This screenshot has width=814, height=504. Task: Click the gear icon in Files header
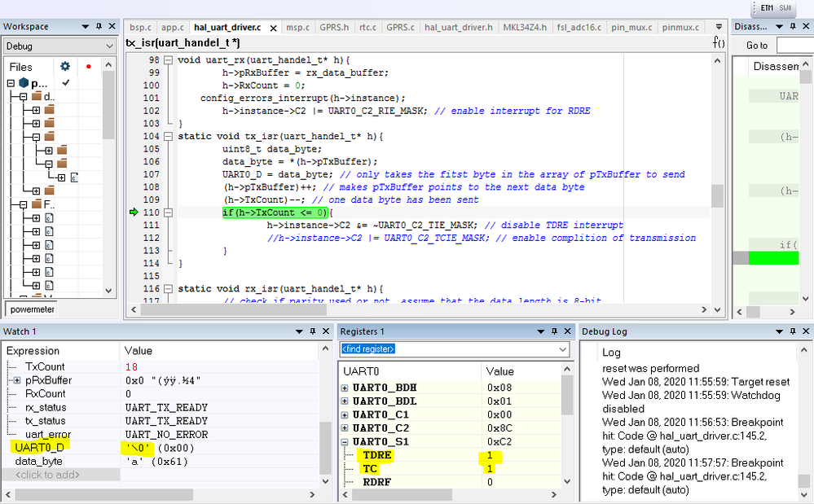(65, 67)
